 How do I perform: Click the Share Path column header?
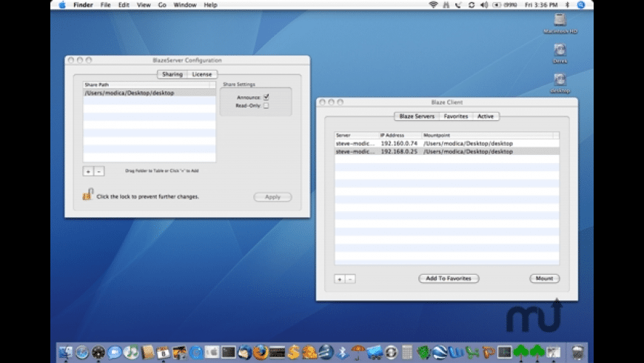[x=147, y=84]
